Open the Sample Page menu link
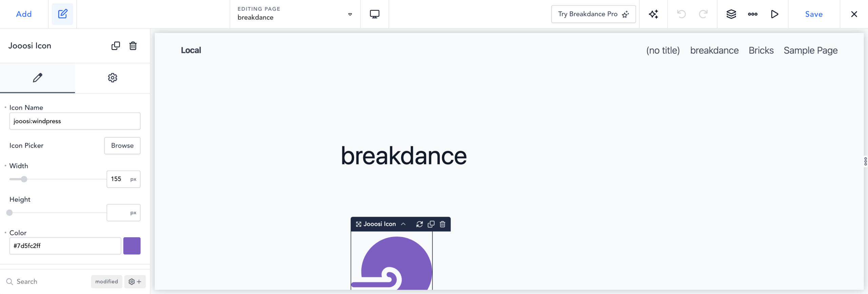This screenshot has height=294, width=868. pyautogui.click(x=811, y=50)
